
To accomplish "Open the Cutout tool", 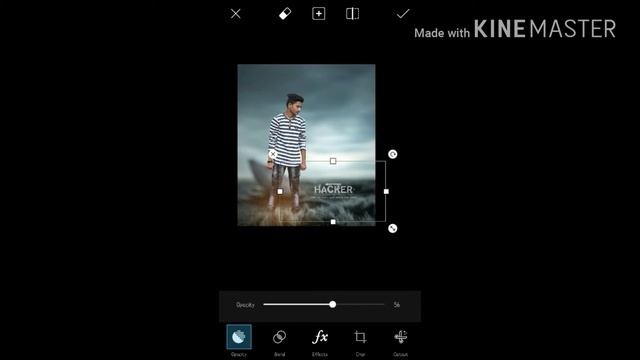I will 400,341.
